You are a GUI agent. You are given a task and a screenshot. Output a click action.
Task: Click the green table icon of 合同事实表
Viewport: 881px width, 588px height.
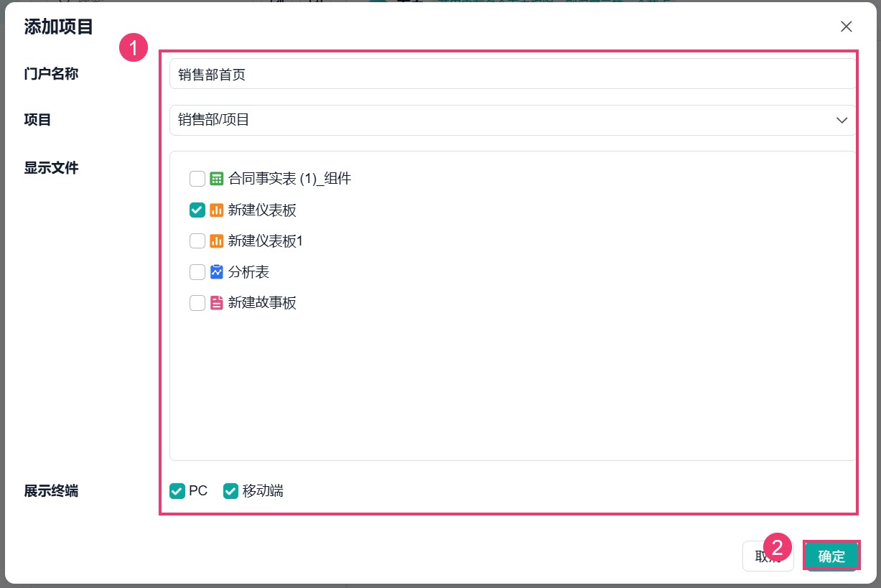tap(217, 179)
